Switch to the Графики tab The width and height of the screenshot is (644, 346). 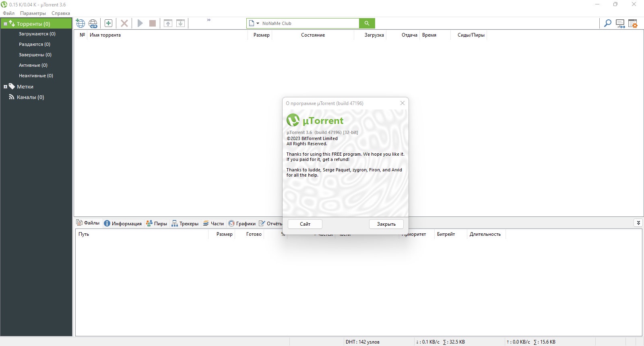click(x=242, y=223)
